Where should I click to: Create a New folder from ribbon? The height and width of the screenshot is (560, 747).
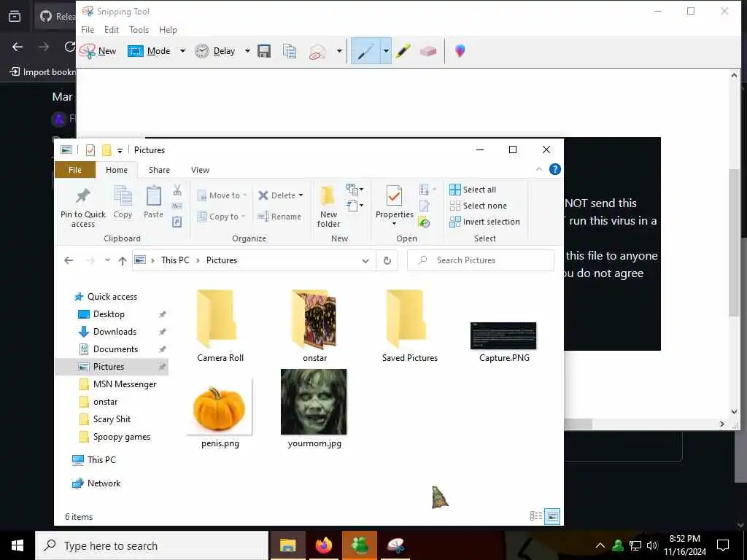(x=329, y=206)
